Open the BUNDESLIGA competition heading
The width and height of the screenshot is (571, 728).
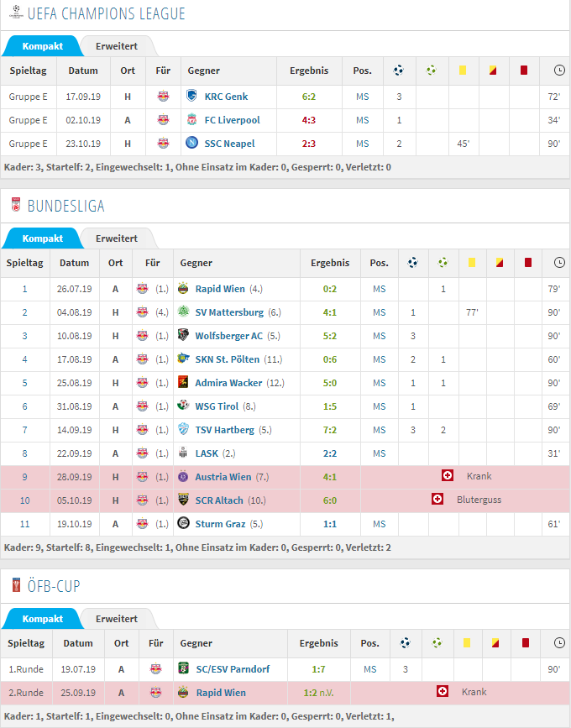[x=66, y=206]
